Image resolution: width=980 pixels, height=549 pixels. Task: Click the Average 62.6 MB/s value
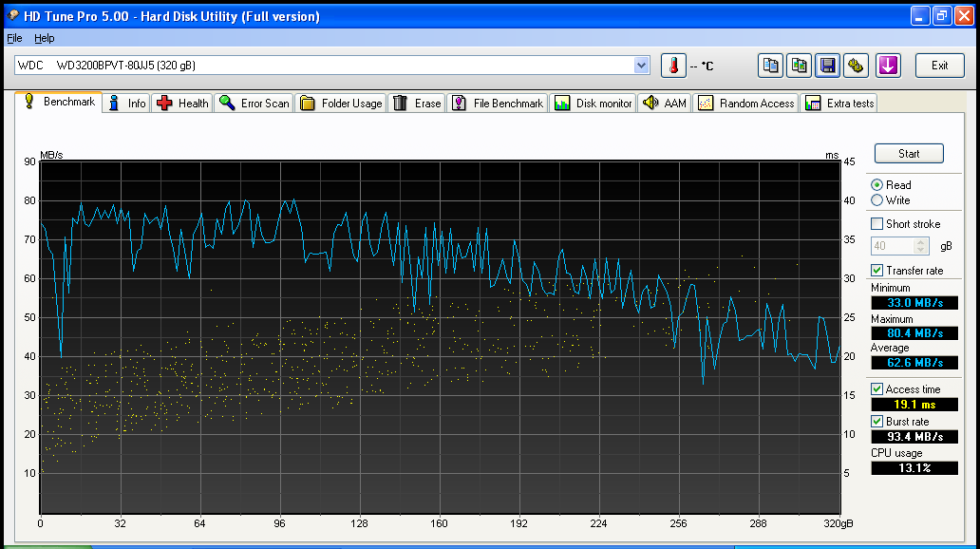[x=914, y=363]
